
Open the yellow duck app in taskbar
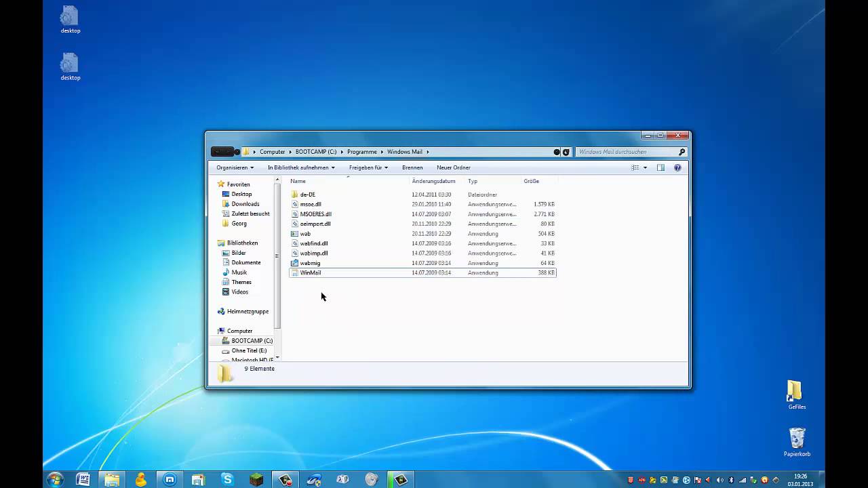(140, 479)
